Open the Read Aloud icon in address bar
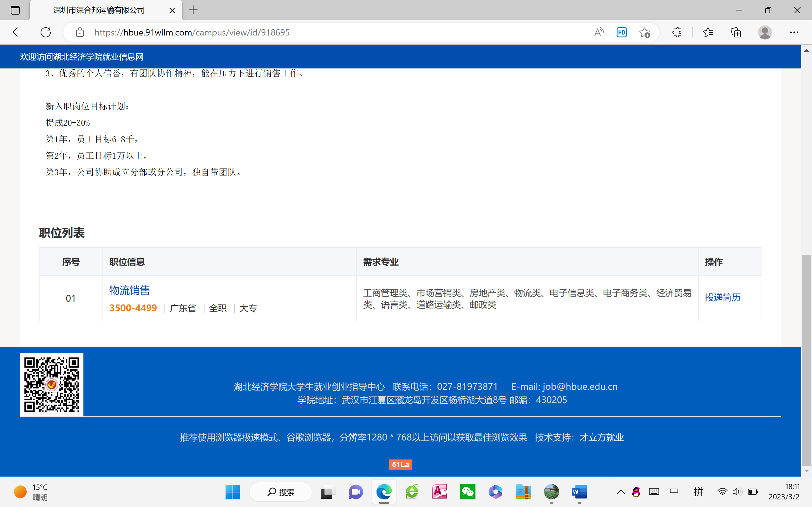 [x=599, y=32]
